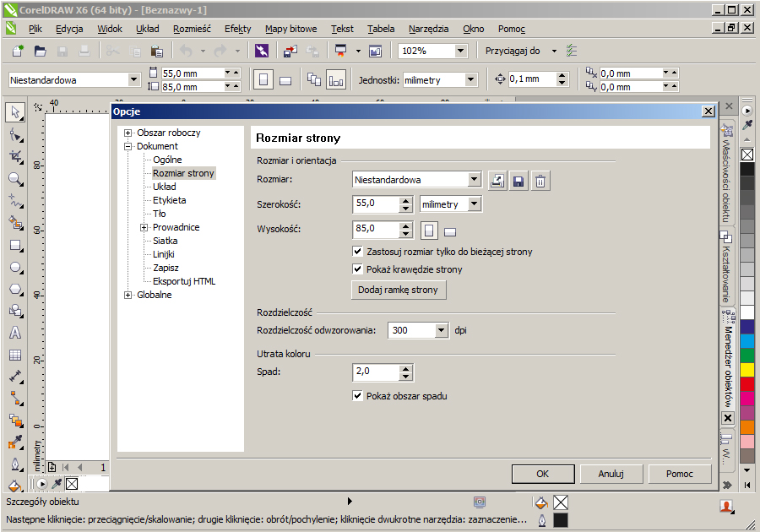Select the Zoom magnifier tool
This screenshot has height=532, width=760.
(x=15, y=179)
